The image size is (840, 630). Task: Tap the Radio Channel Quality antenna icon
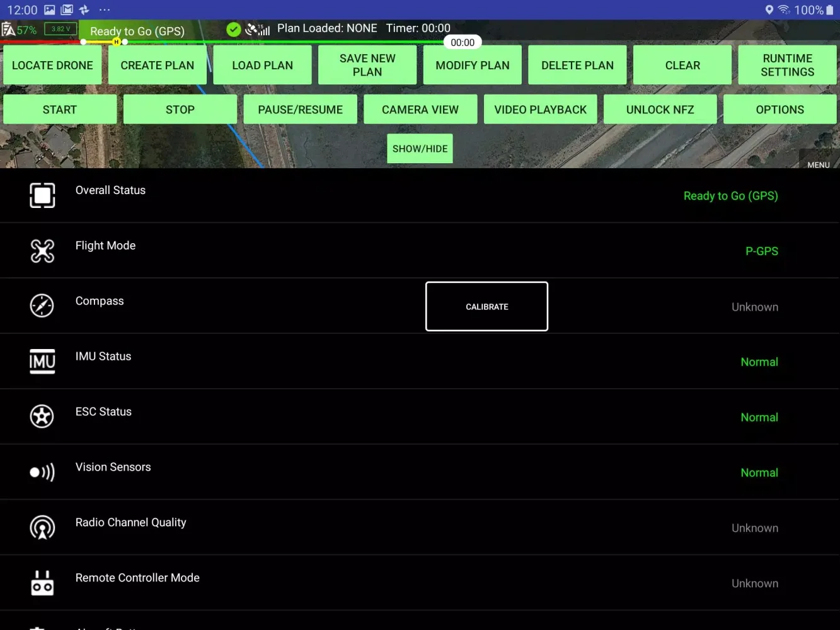42,527
